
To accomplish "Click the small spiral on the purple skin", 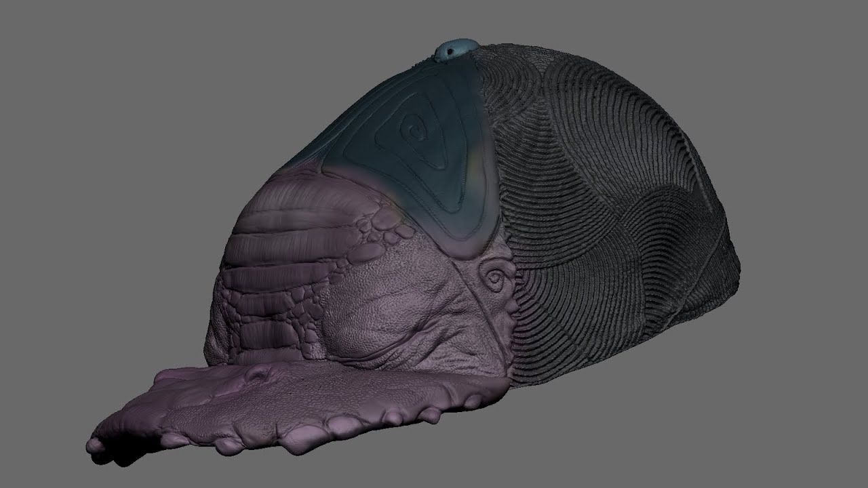I will click(x=496, y=277).
